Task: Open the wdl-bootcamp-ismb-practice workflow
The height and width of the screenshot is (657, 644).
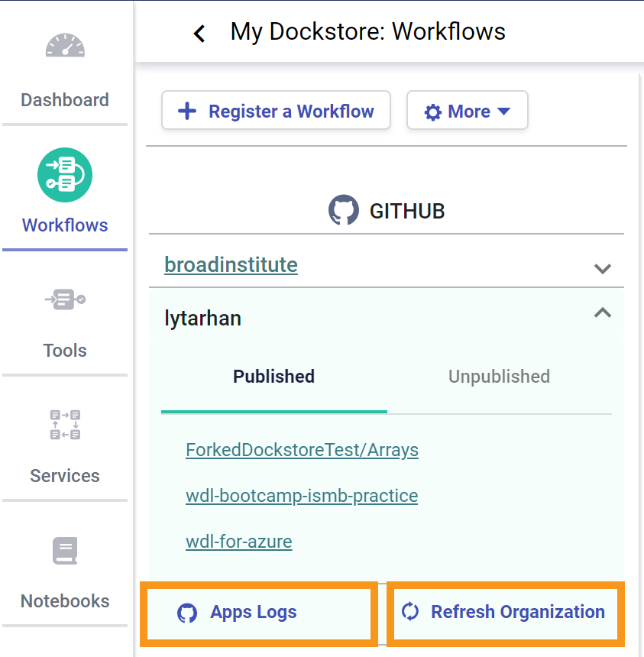Action: click(302, 496)
